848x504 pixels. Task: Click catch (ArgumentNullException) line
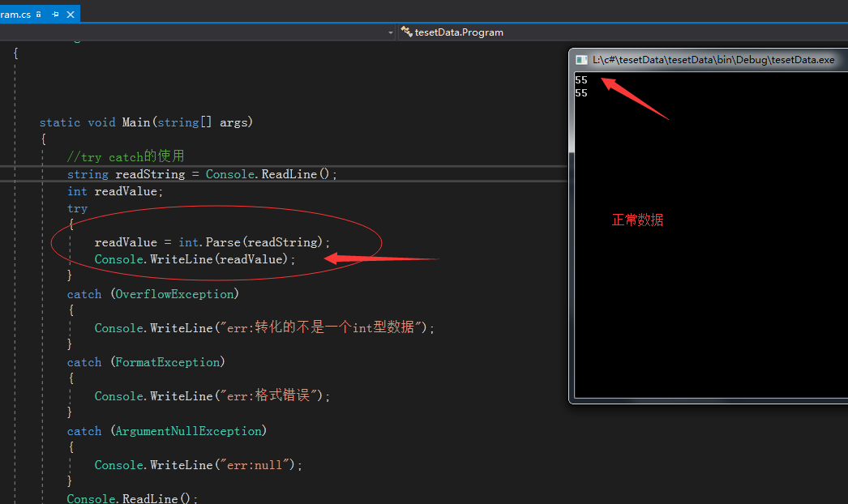pos(167,431)
